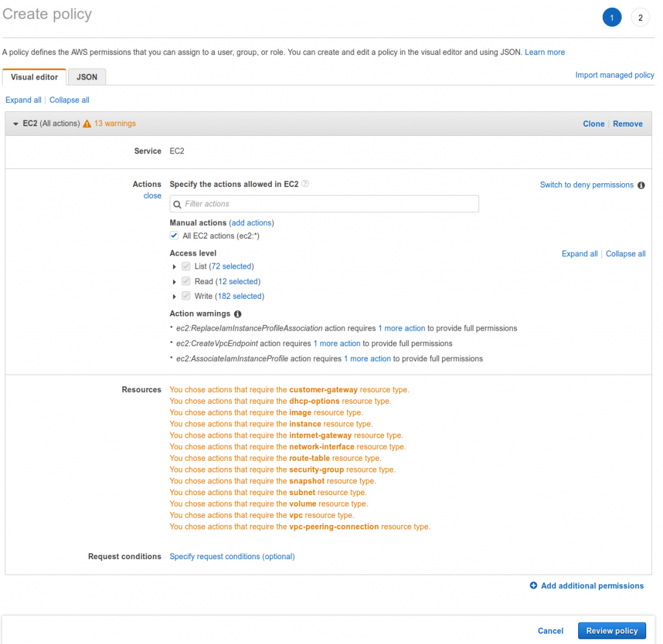This screenshot has height=644, width=663.
Task: Go to step 1 circle indicator
Action: 612,17
